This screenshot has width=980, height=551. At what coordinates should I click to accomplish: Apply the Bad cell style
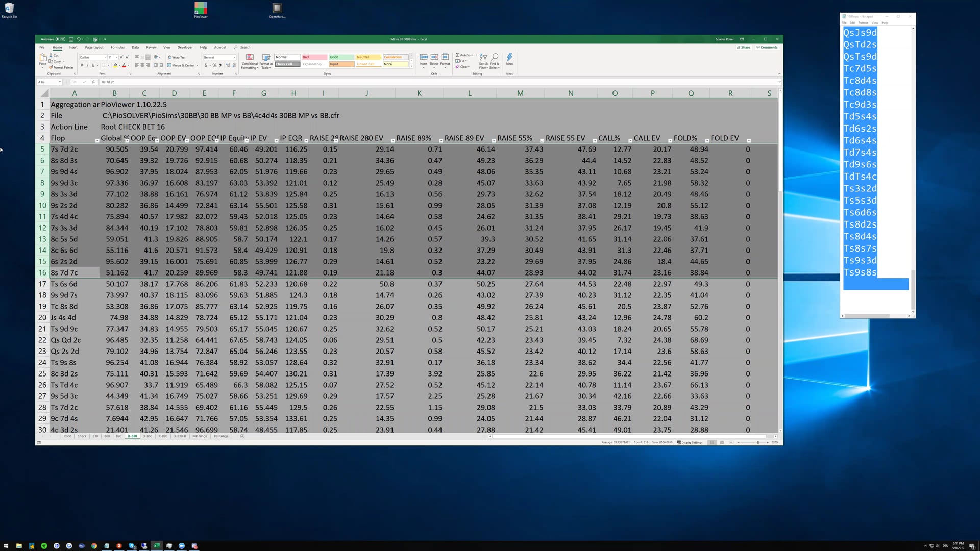[x=314, y=57]
